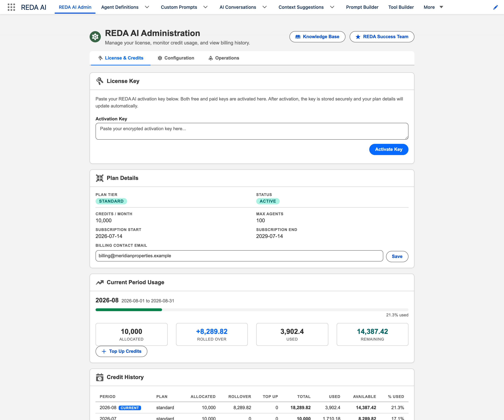The image size is (504, 420).
Task: Focus the Activation Key text area
Action: coord(252,131)
